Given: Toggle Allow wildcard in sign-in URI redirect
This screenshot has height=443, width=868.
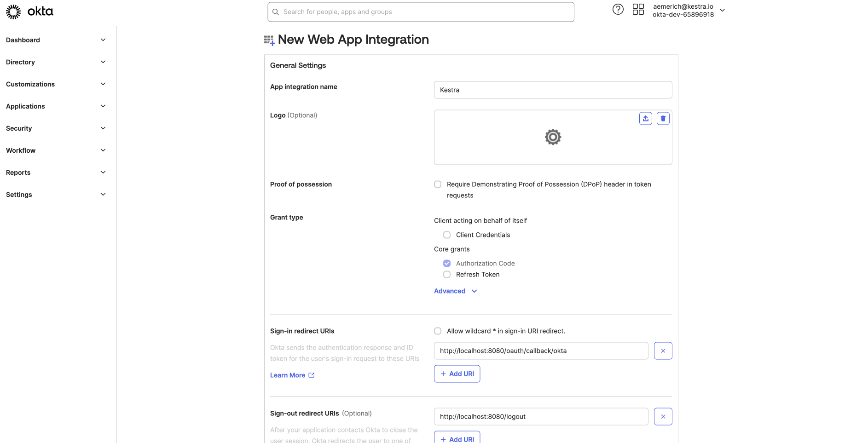Looking at the screenshot, I should click(x=438, y=331).
